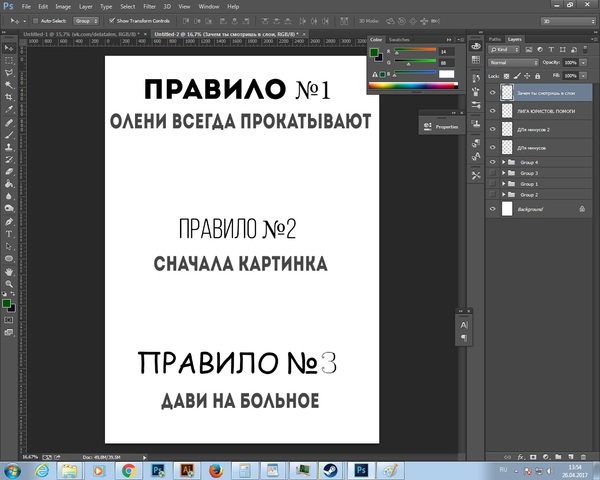Hide the Background layer

[x=492, y=209]
